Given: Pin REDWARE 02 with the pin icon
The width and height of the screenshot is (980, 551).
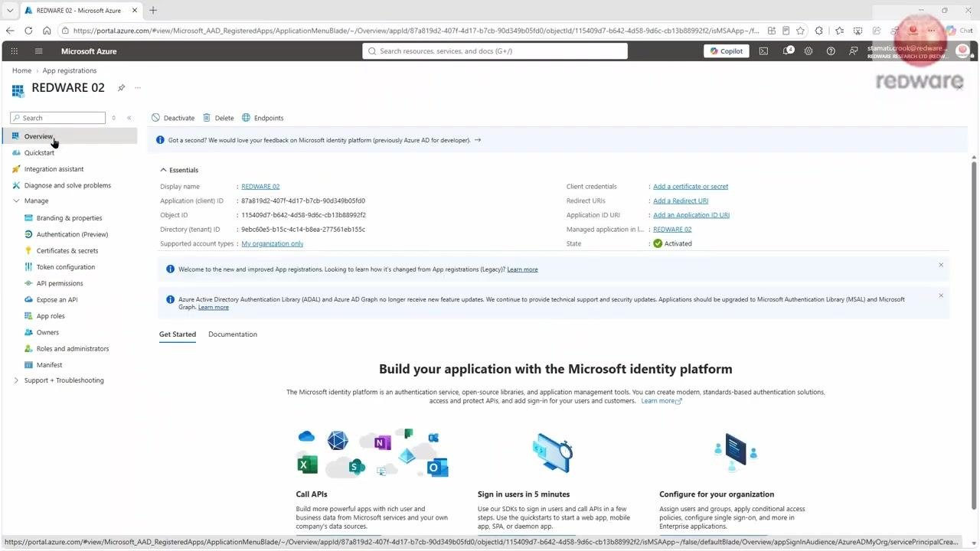Looking at the screenshot, I should click(x=121, y=88).
